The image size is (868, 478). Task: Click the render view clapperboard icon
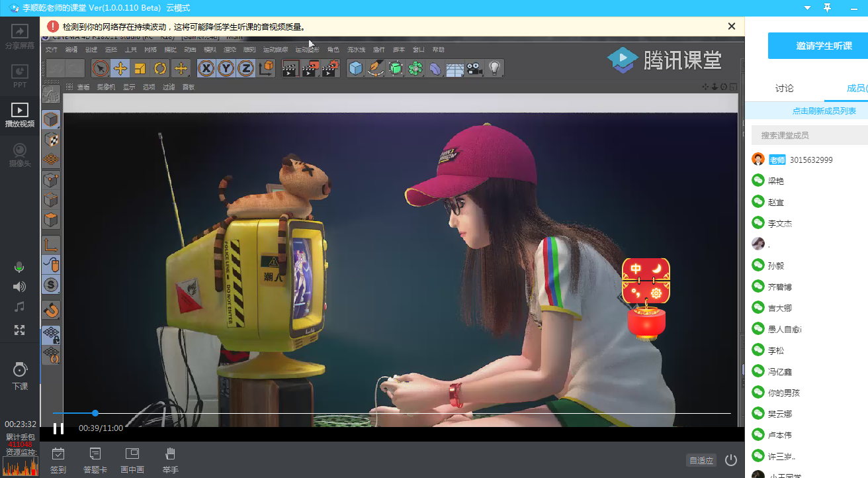(x=290, y=68)
